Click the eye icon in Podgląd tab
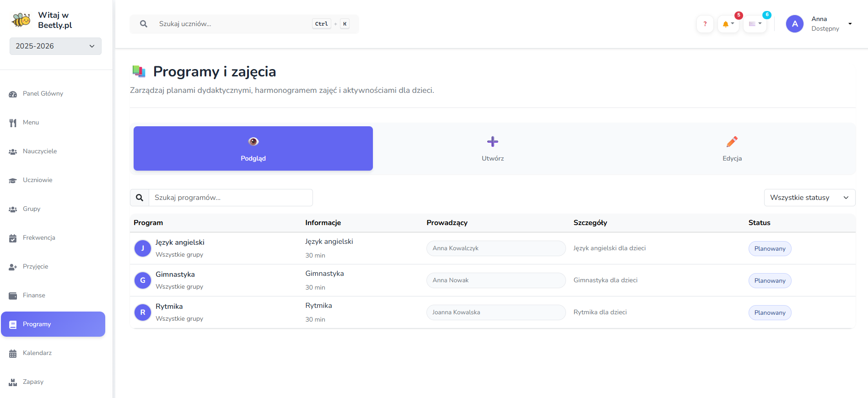The image size is (868, 398). (253, 142)
